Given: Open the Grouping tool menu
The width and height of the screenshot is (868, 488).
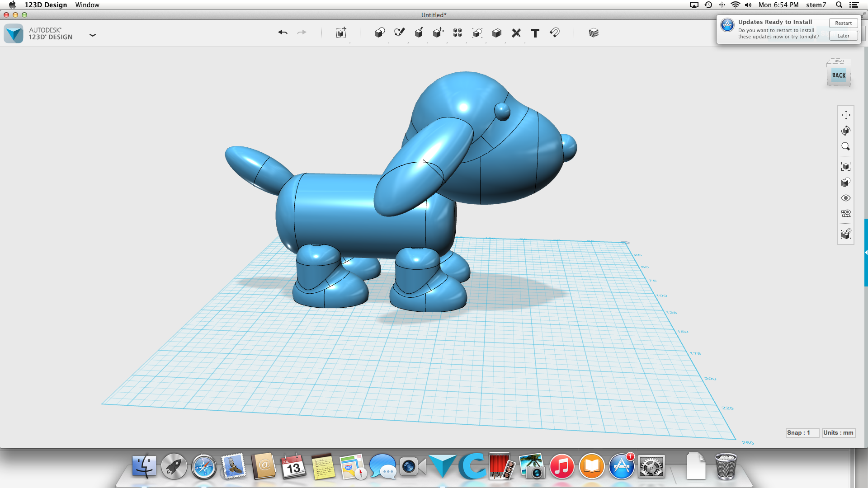Looking at the screenshot, I should point(477,33).
